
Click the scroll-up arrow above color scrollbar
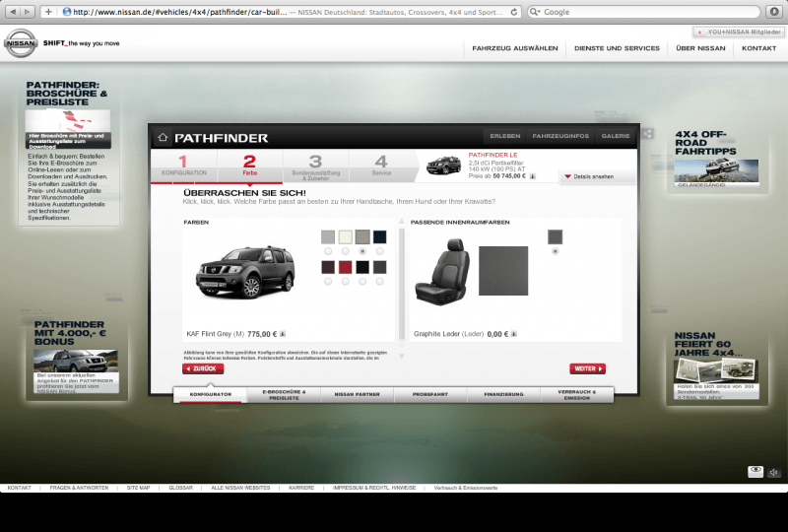(x=402, y=222)
